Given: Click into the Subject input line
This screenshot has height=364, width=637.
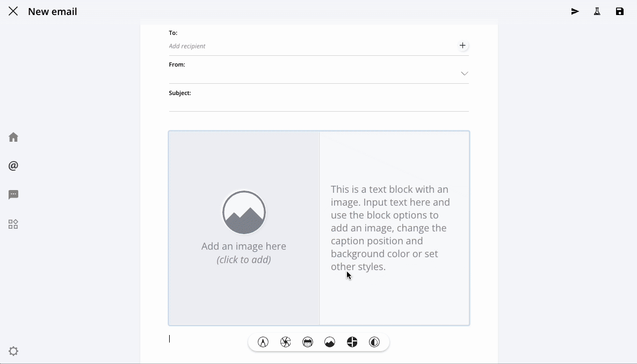Looking at the screenshot, I should click(x=319, y=104).
